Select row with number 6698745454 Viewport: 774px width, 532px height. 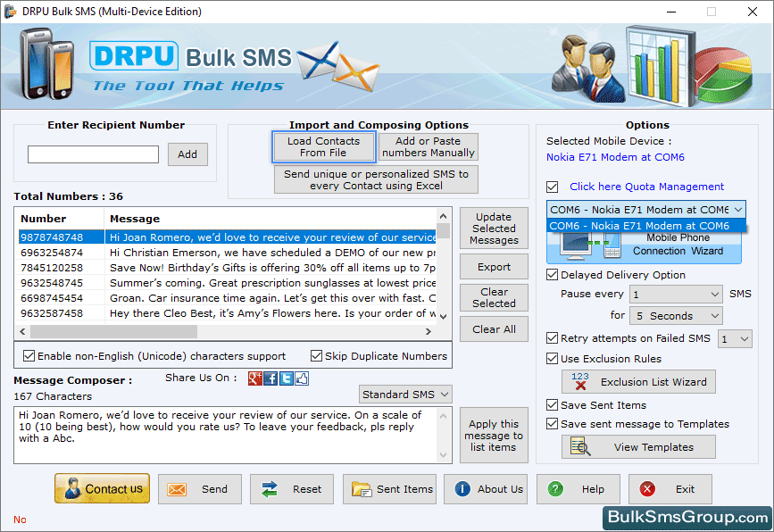(x=228, y=298)
